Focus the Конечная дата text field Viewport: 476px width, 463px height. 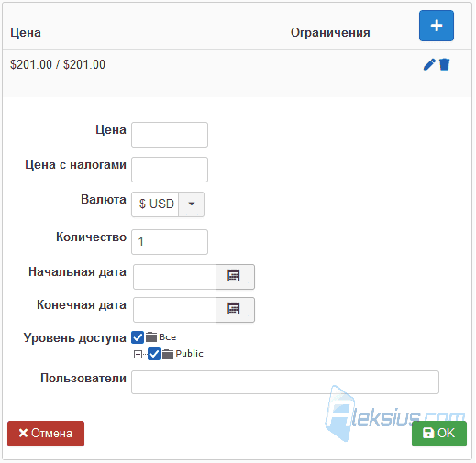click(175, 310)
